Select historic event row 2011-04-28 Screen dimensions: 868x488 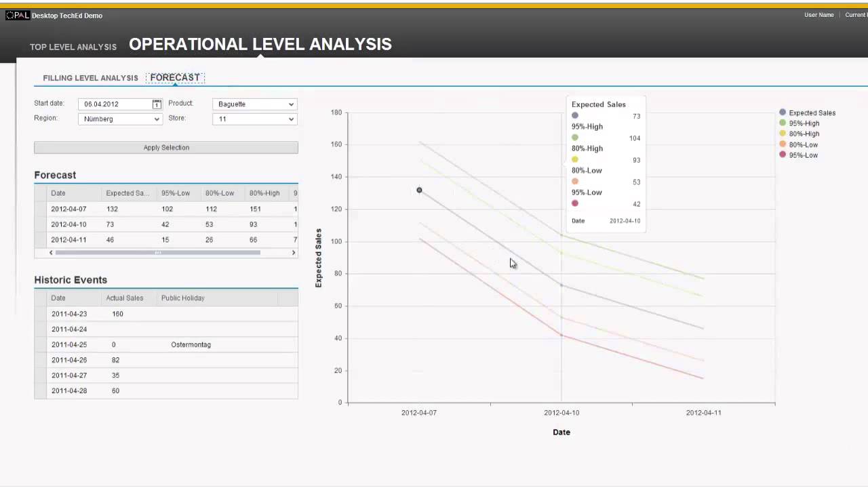[166, 391]
